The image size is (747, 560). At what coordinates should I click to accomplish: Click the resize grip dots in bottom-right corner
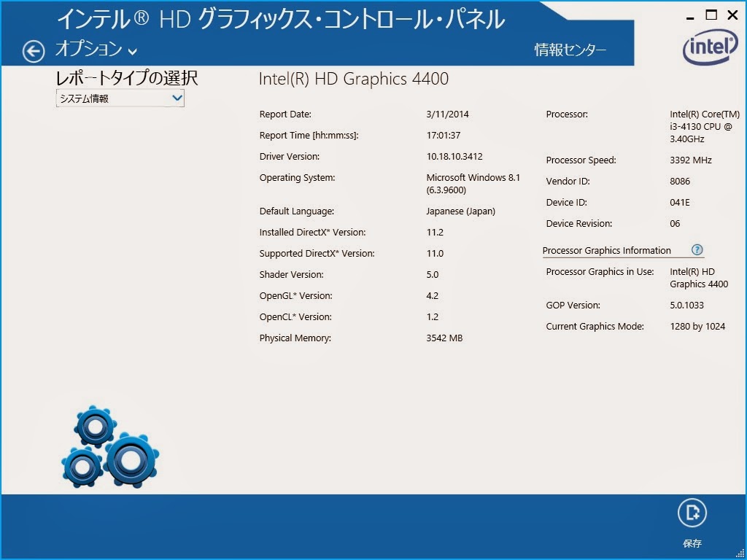point(739,553)
